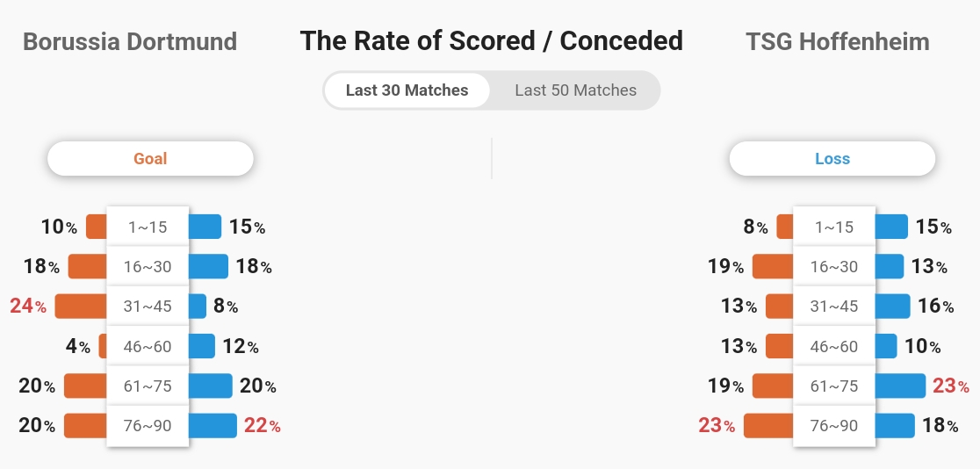Click Dortmund's 24% orange bar for 31~45
Viewport: 980px width, 469px height.
(x=81, y=307)
